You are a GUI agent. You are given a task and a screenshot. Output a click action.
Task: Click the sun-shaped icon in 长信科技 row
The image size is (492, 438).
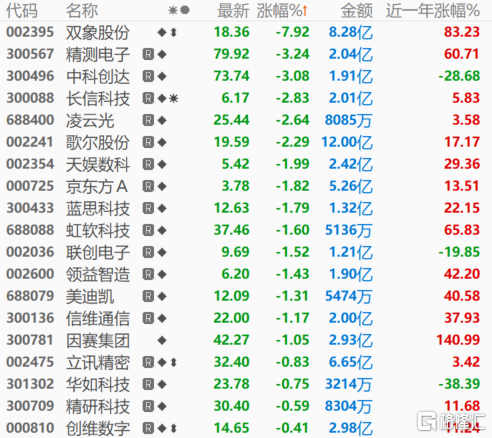click(173, 98)
